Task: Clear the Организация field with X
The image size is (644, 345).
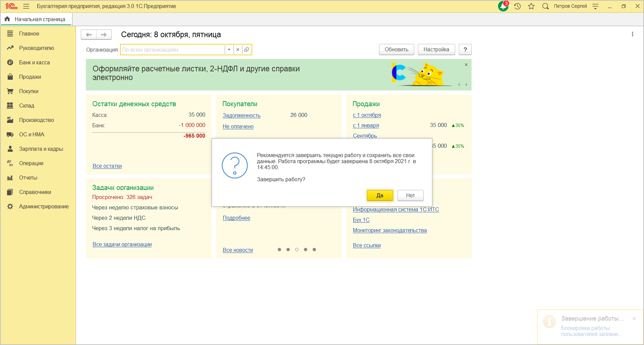Action: [x=238, y=50]
